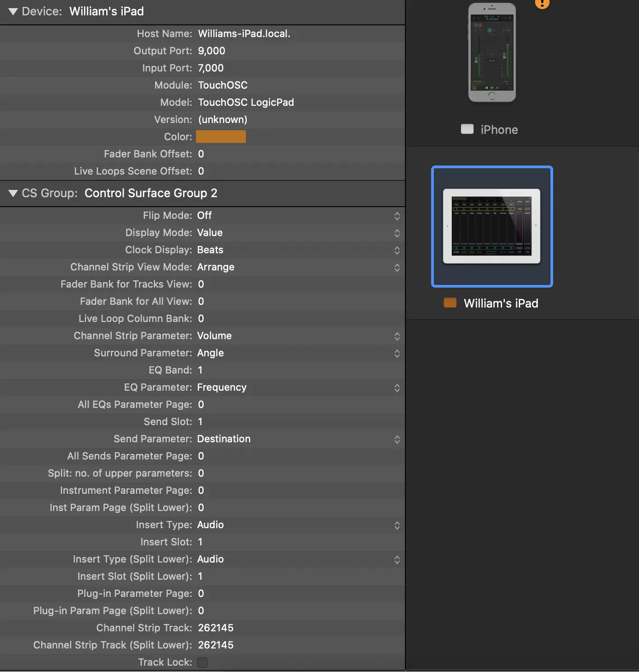Click the white color tag beside iPhone
The width and height of the screenshot is (639, 672).
tap(467, 129)
